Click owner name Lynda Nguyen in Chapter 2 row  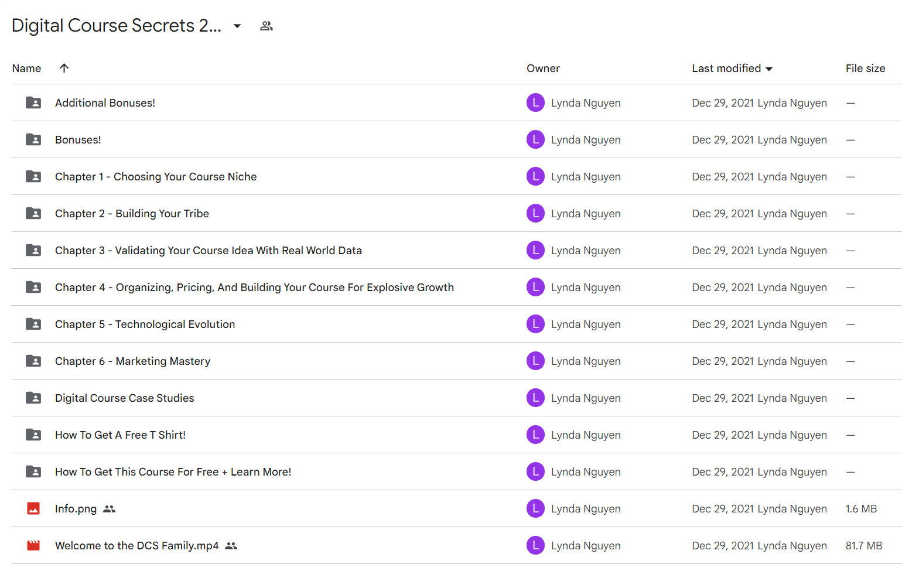(586, 213)
